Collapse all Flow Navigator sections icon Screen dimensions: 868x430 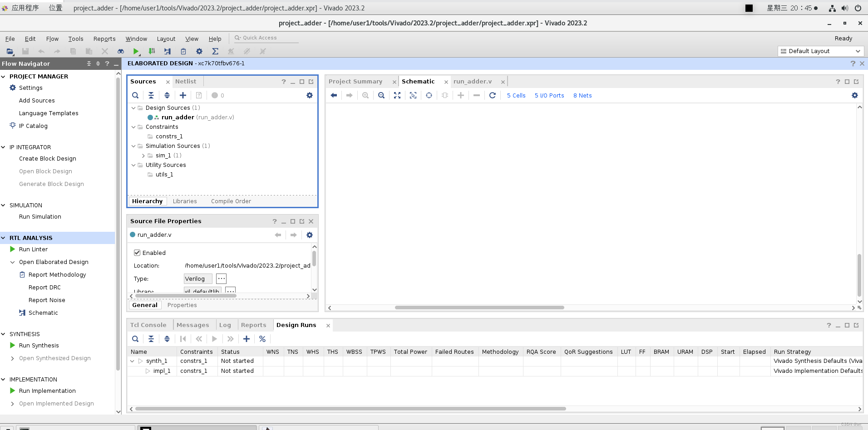coord(89,64)
